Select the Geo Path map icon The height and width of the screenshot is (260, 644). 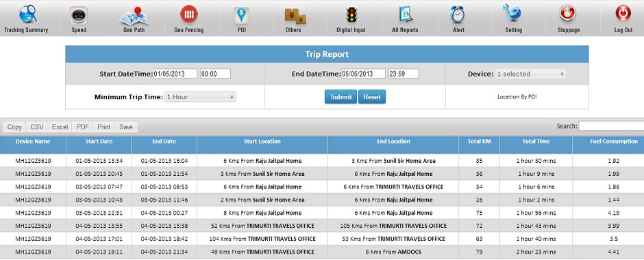tap(134, 16)
